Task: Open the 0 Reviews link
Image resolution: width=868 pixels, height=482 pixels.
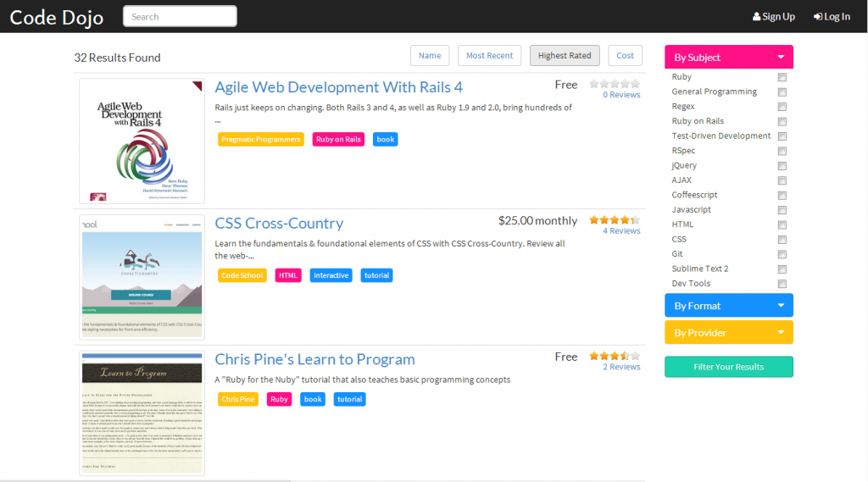Action: pos(621,95)
